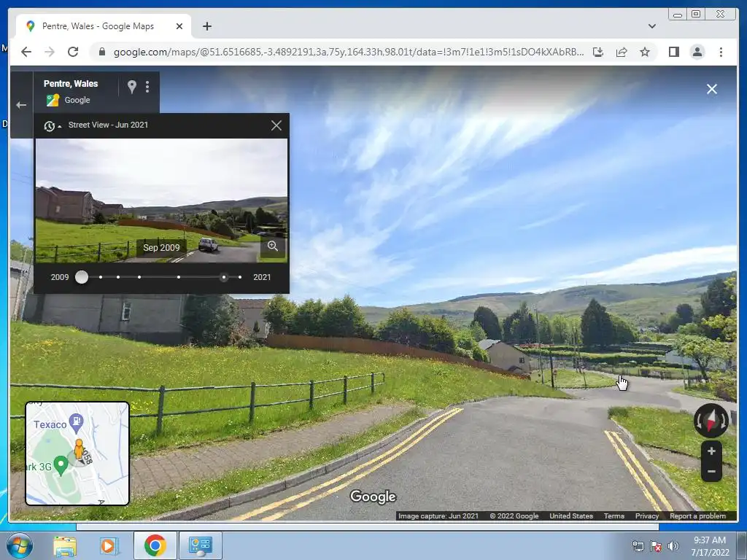Click the address bar URL
Screen dimensions: 747x560
pos(348,52)
